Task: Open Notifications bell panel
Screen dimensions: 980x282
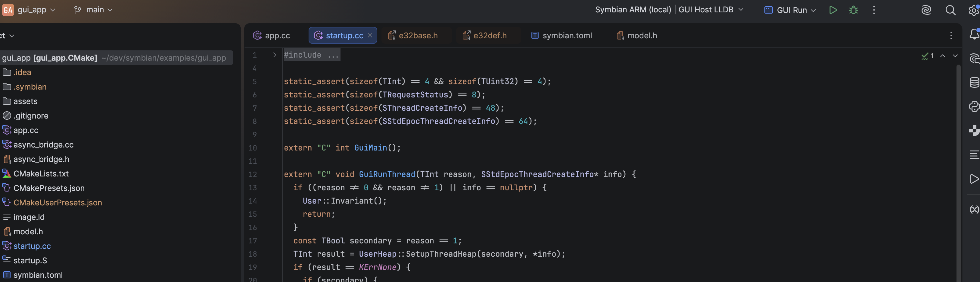Action: tap(974, 34)
